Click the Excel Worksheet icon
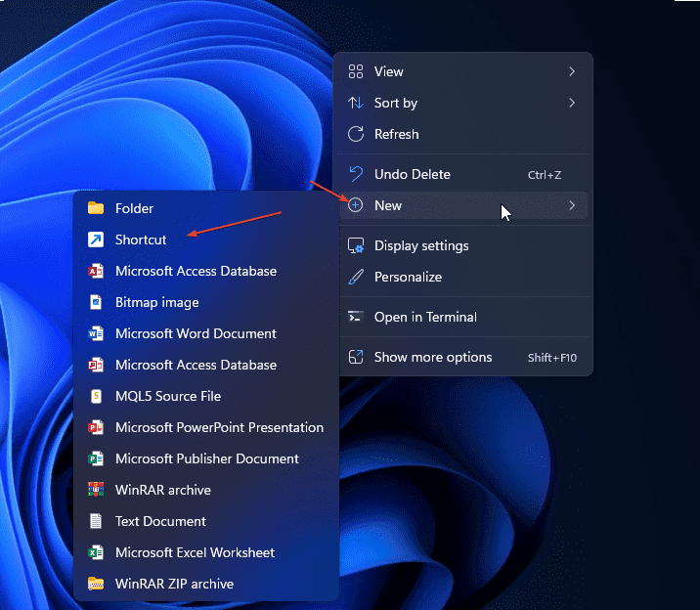This screenshot has width=700, height=610. [96, 552]
